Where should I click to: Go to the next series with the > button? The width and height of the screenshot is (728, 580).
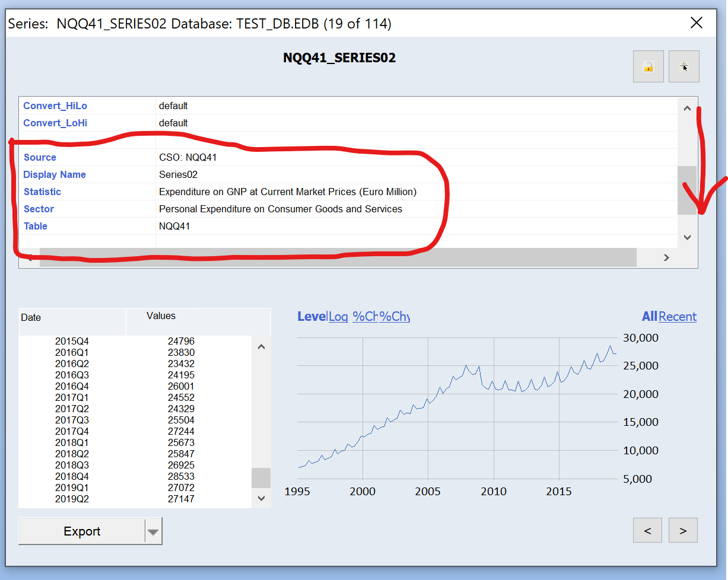point(683,531)
